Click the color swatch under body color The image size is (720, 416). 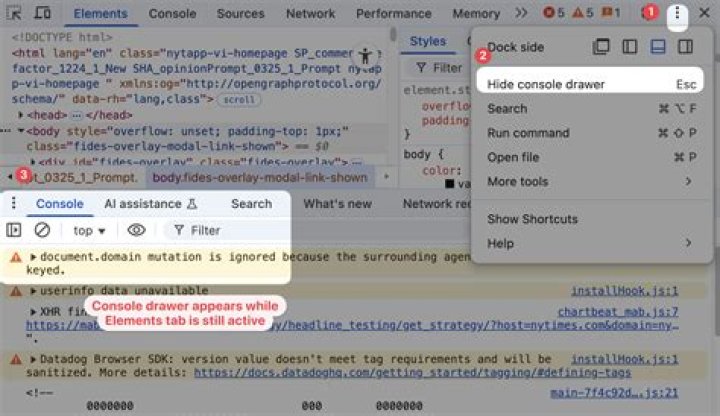(x=450, y=184)
